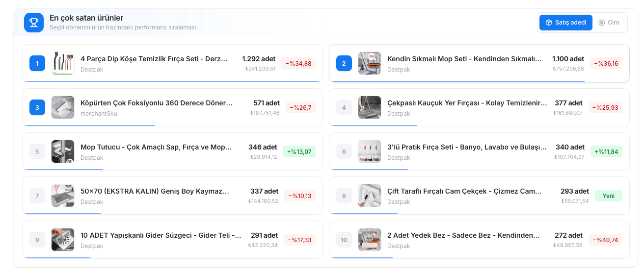Select the ₺241.239,51 revenue value

tap(260, 69)
